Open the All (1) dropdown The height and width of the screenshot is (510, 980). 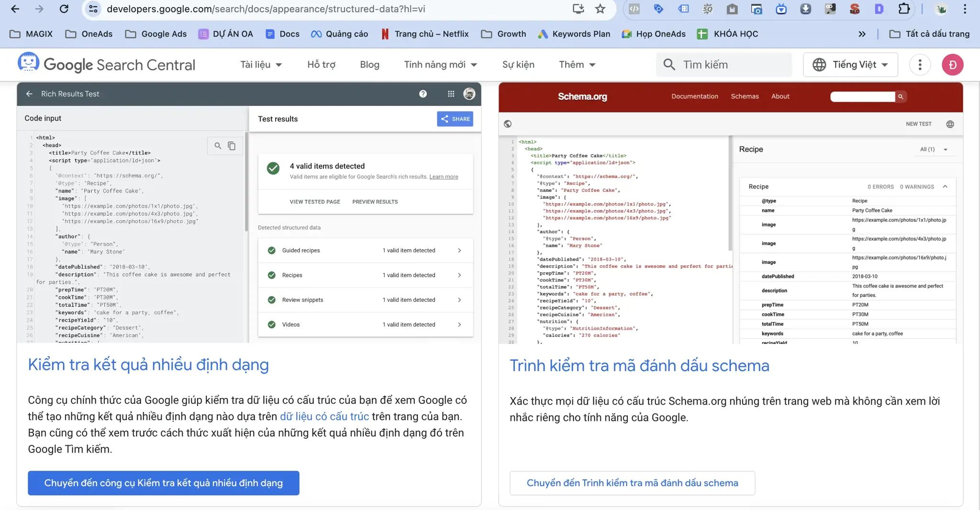tap(934, 149)
